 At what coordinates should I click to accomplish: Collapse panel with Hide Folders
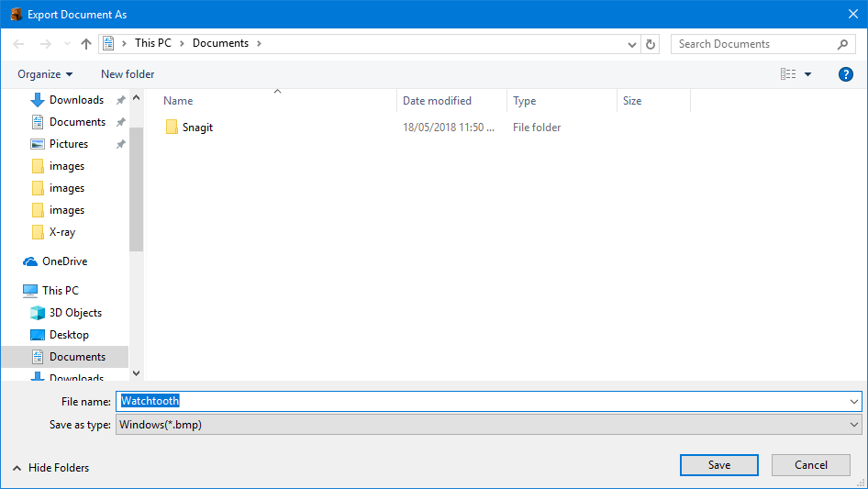51,468
